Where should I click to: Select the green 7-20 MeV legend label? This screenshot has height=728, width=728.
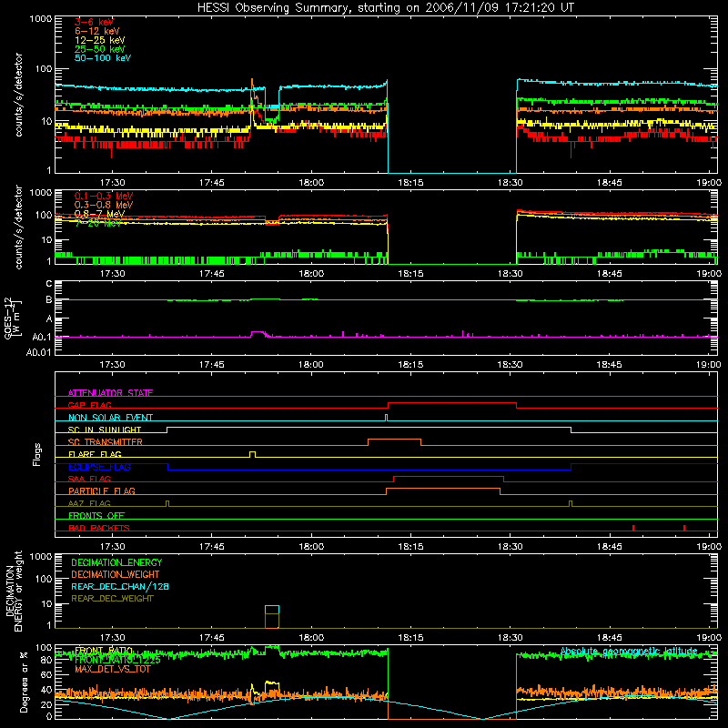tap(98, 223)
